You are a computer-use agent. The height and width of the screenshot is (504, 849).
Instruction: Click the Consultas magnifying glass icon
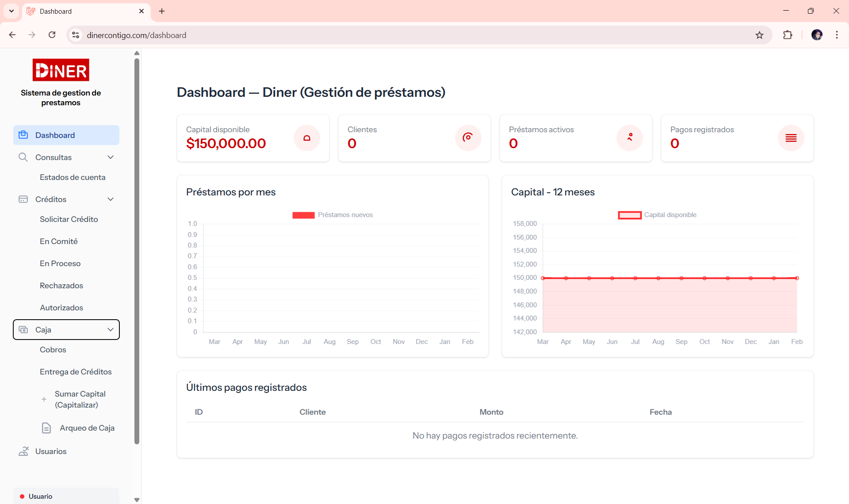(23, 157)
